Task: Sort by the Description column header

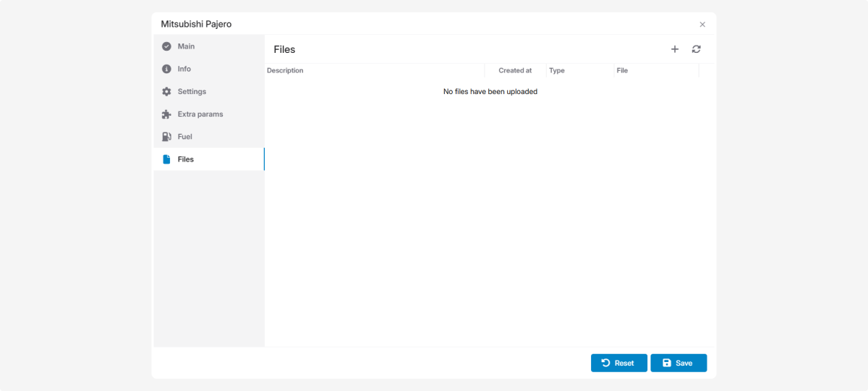Action: click(285, 71)
